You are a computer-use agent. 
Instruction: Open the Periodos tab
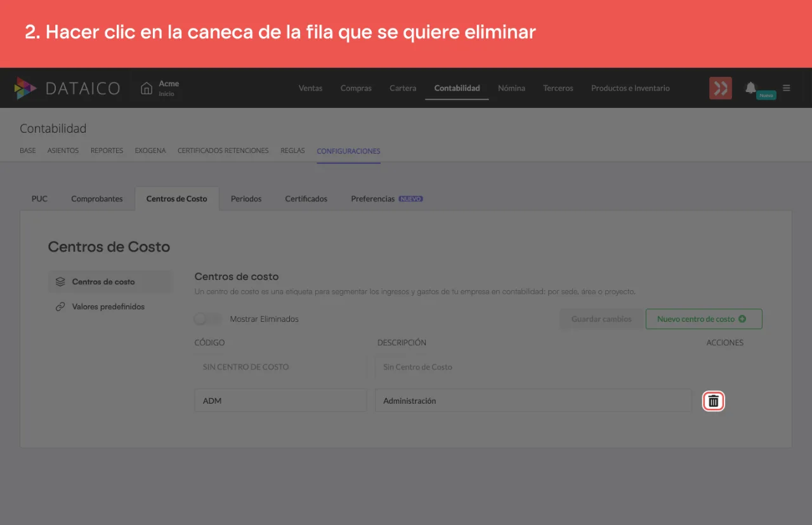[246, 199]
